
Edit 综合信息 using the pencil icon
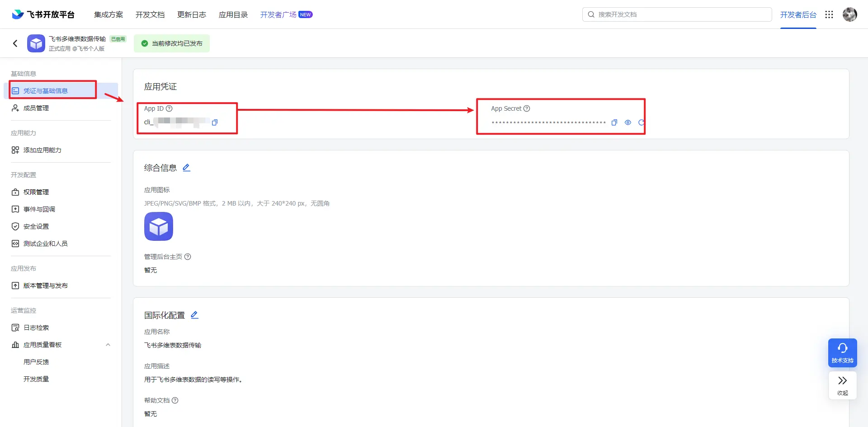[x=186, y=168]
